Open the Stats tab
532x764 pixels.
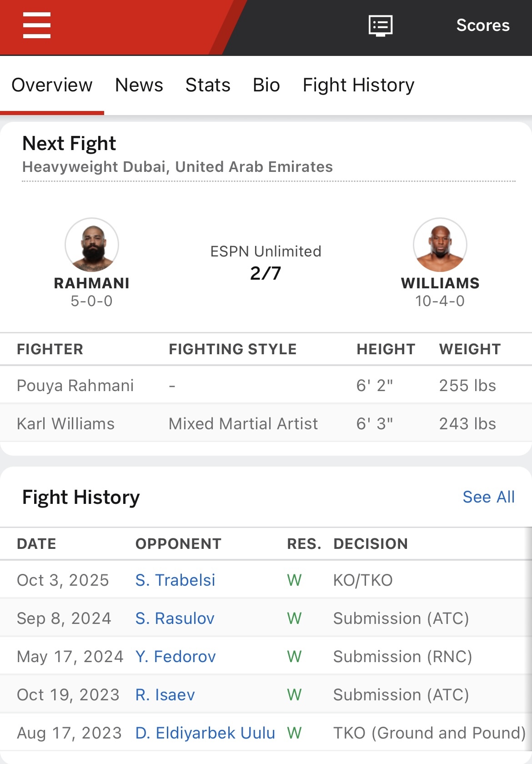tap(208, 85)
